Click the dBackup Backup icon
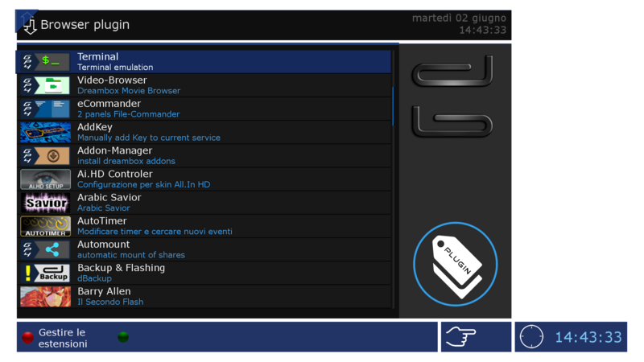Screen dimensions: 644x362 tap(45, 273)
